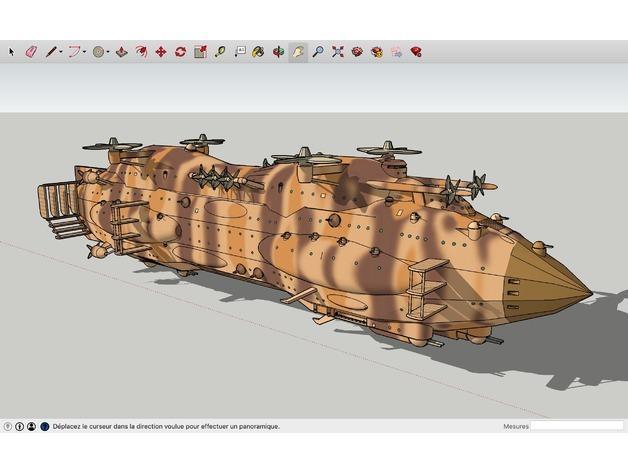This screenshot has width=628, height=472.
Task: Click the first status bar circle icon
Action: click(9, 426)
